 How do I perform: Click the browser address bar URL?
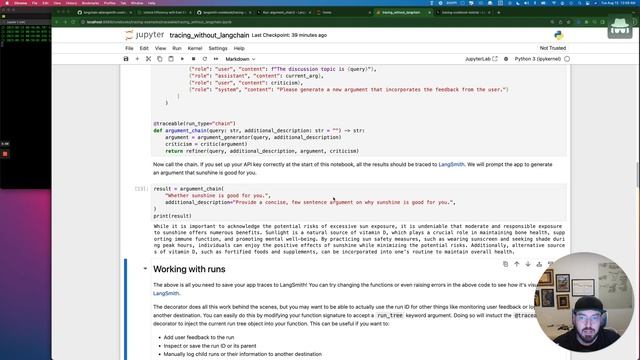(159, 22)
